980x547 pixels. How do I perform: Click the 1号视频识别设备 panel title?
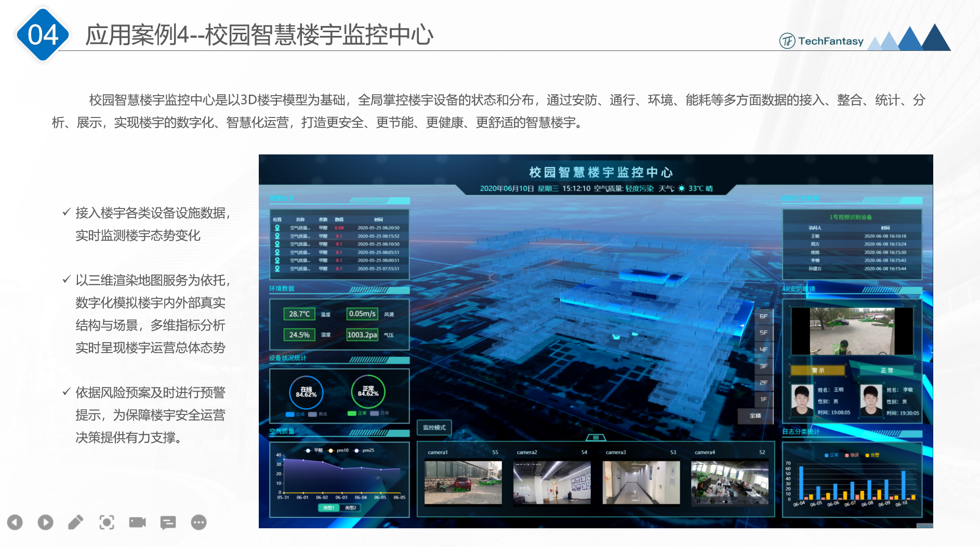click(851, 217)
